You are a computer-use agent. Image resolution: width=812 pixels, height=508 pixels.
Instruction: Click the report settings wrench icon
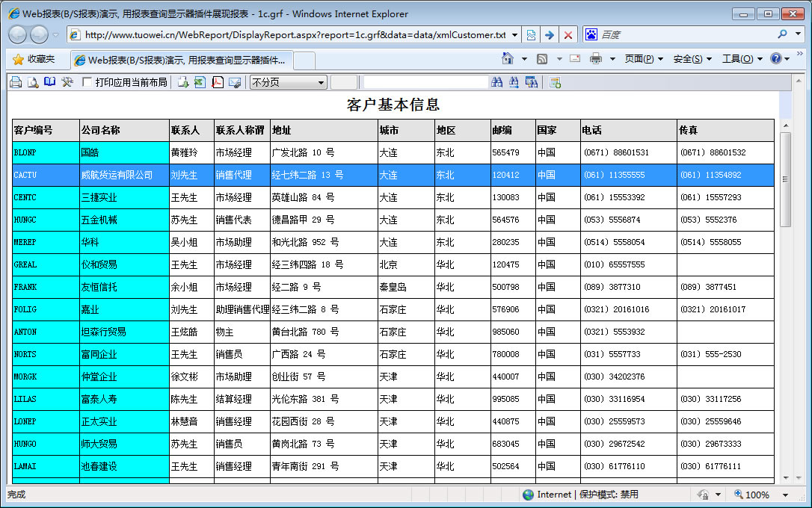point(67,82)
